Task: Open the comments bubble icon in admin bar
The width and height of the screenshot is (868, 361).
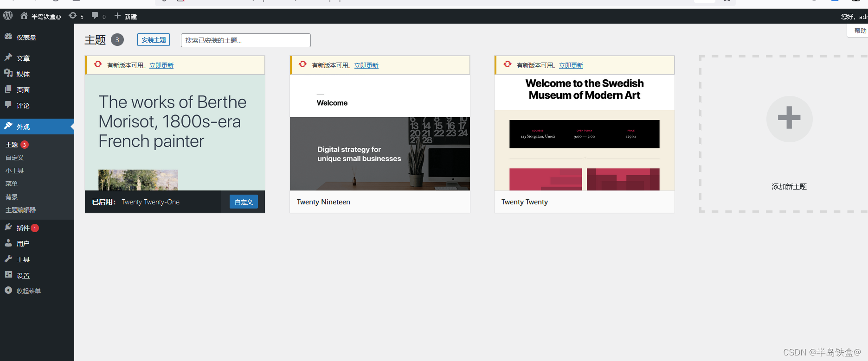Action: pos(95,16)
